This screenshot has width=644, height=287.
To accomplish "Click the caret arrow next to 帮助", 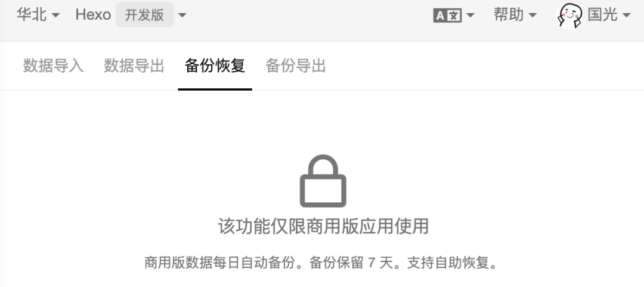I will tap(532, 16).
